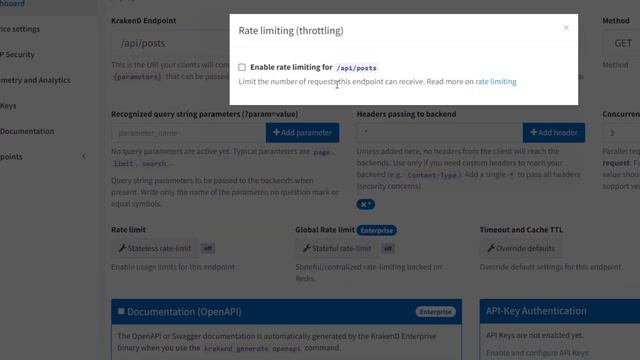This screenshot has height=360, width=640.
Task: Focus the Concurrent calls number field
Action: pos(621,133)
